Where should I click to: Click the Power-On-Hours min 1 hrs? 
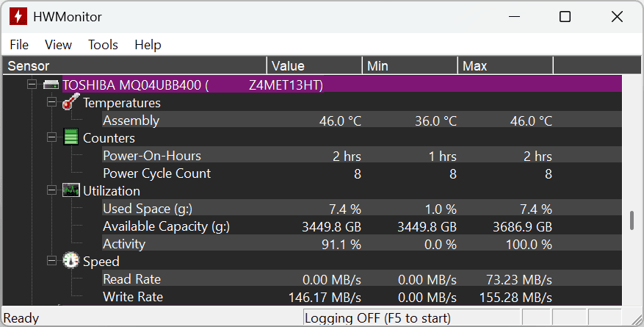coord(442,156)
